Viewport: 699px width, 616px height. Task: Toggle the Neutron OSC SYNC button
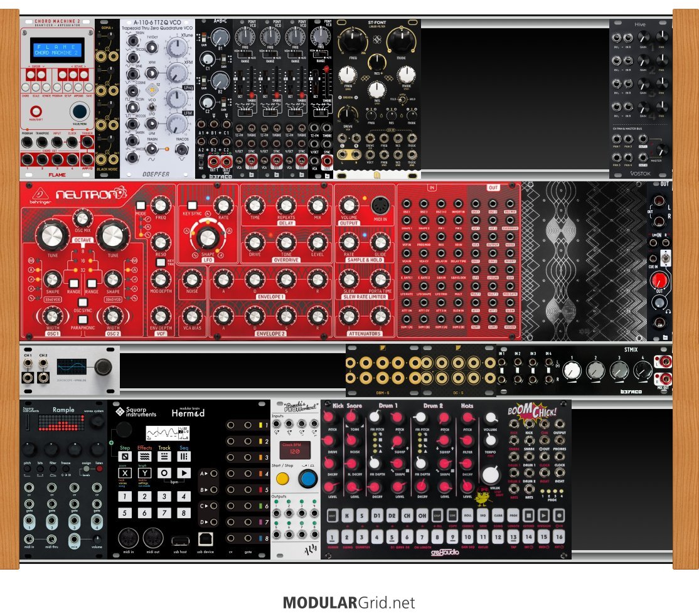point(82,302)
